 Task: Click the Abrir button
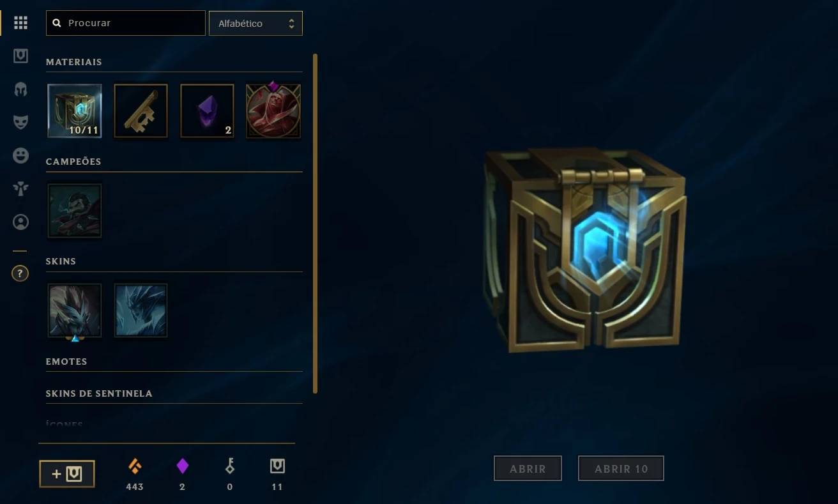click(528, 468)
